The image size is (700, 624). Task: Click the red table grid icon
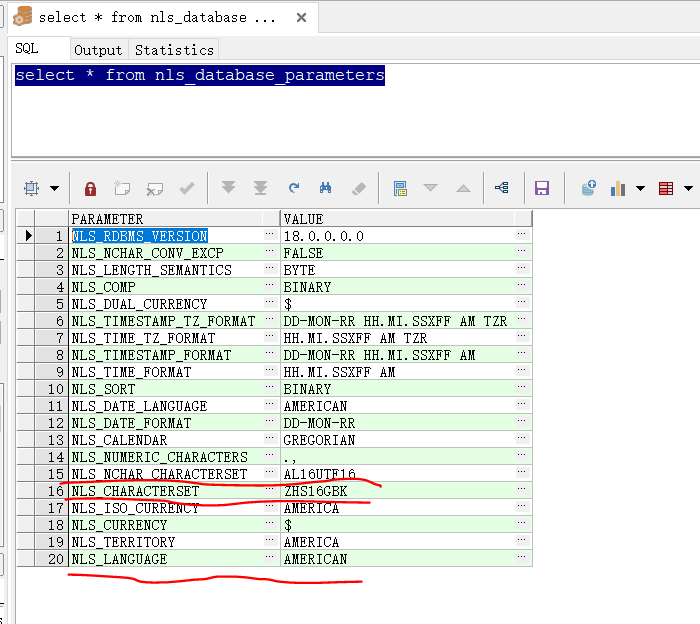tap(666, 188)
